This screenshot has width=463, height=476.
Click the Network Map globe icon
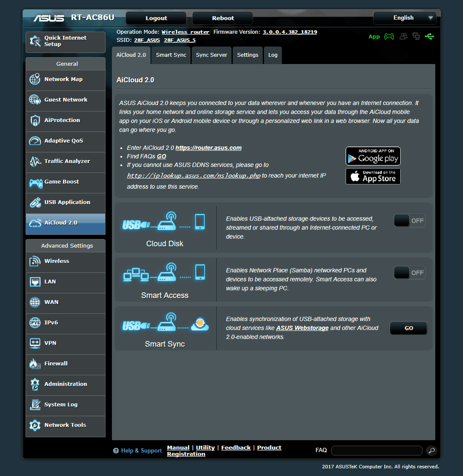click(35, 79)
